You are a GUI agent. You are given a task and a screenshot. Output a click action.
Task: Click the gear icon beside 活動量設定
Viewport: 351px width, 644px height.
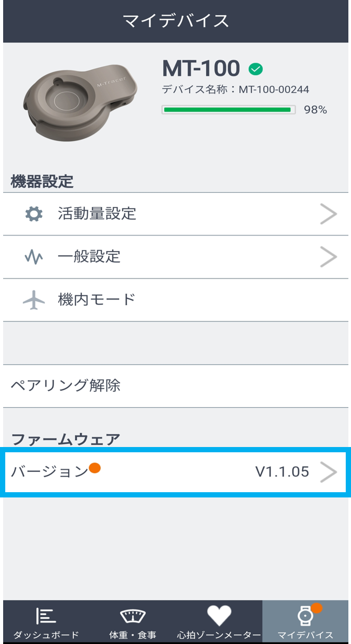click(x=34, y=214)
